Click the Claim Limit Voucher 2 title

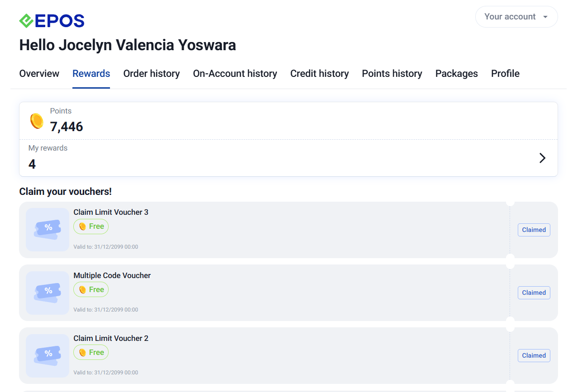coord(111,338)
